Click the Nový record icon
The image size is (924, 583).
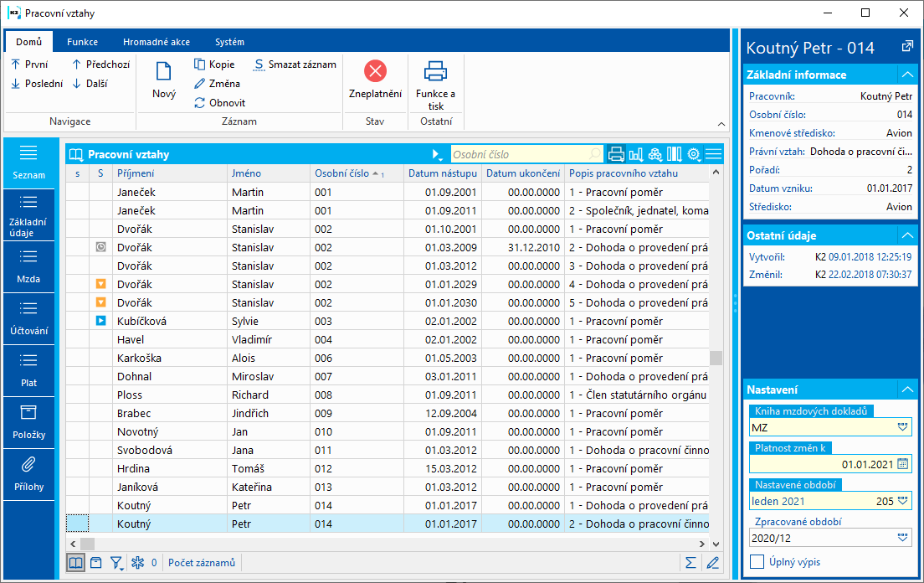coord(163,73)
